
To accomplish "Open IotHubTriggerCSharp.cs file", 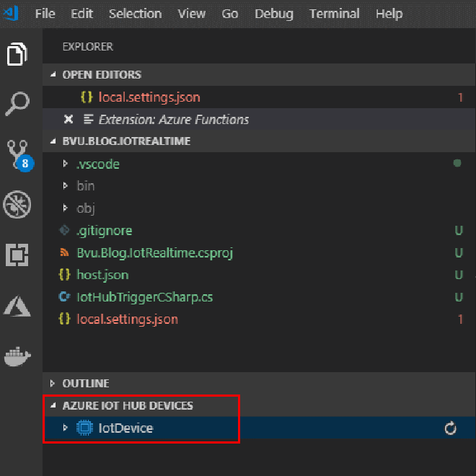I will pos(144,297).
